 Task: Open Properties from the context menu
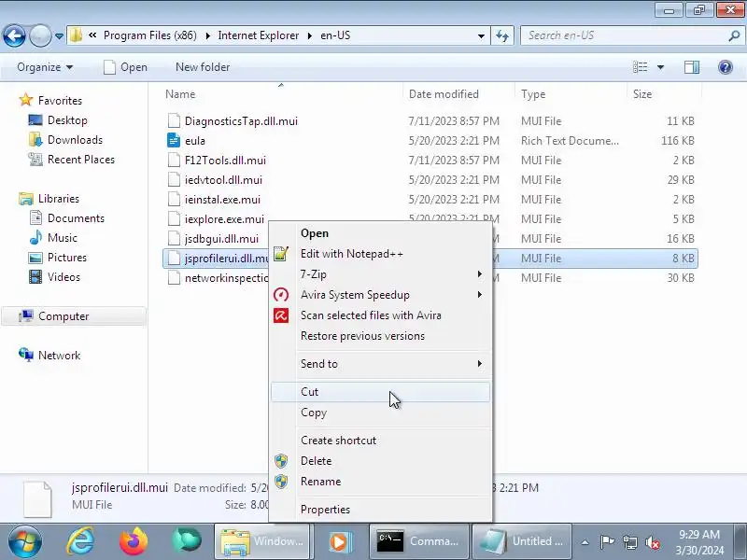pos(380,510)
